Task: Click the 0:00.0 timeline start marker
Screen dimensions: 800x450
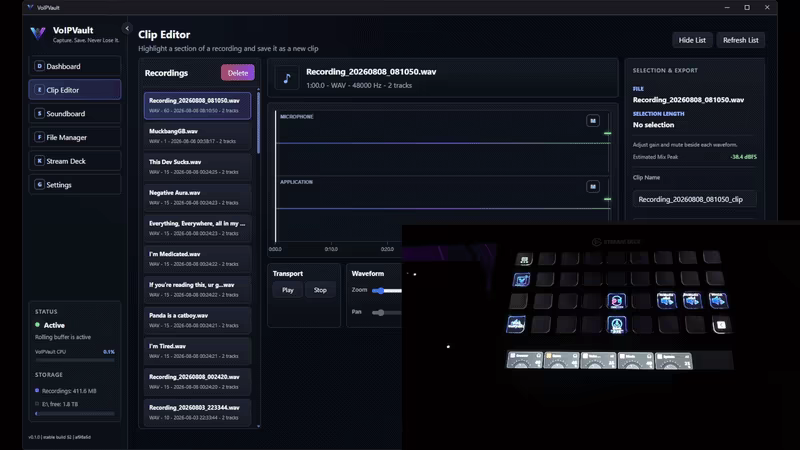Action: point(275,249)
